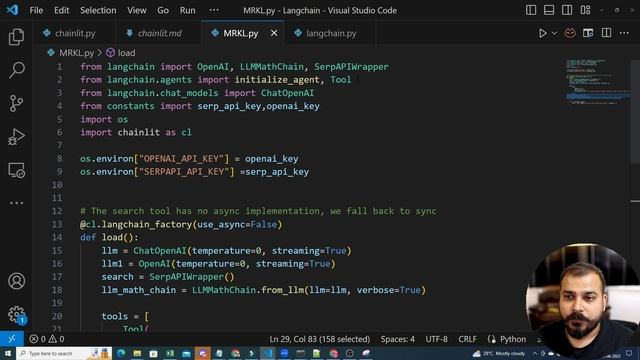This screenshot has width=640, height=360.
Task: Change UTF-8 file encoding
Action: pyautogui.click(x=436, y=339)
